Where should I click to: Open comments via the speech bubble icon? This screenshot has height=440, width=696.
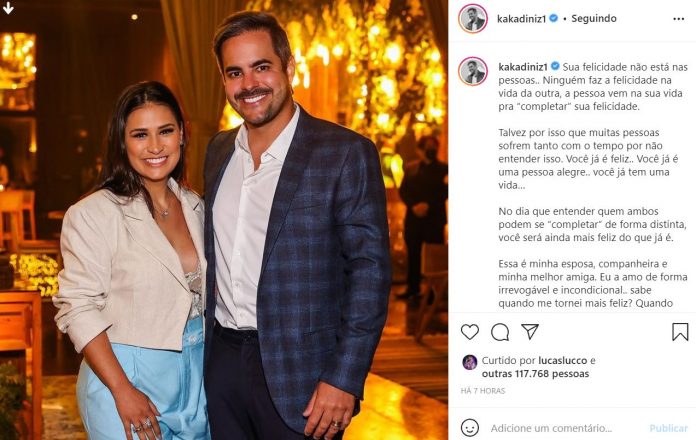[x=500, y=332]
